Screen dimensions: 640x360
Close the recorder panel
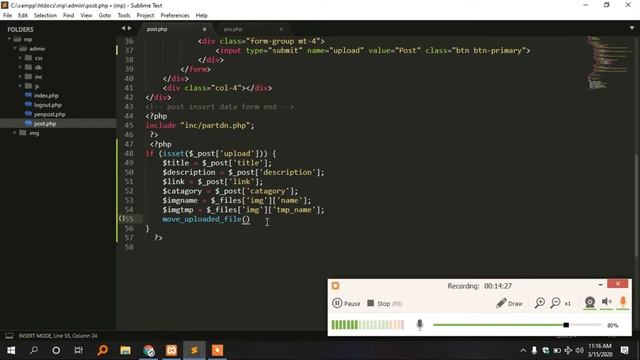pos(618,284)
